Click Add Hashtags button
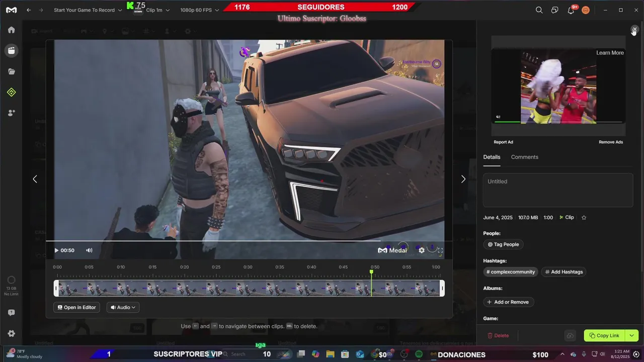Viewport: 644px width, 362px height. pos(563,272)
